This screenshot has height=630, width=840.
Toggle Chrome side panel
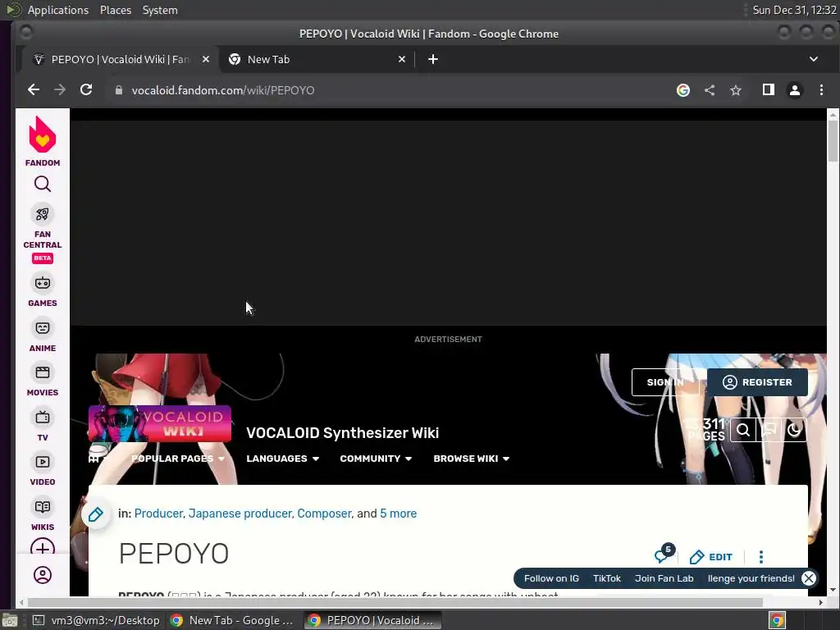pyautogui.click(x=768, y=90)
